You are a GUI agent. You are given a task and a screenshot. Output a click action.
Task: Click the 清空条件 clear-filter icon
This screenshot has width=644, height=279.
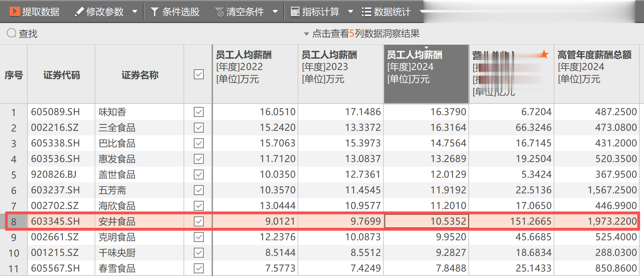click(219, 12)
